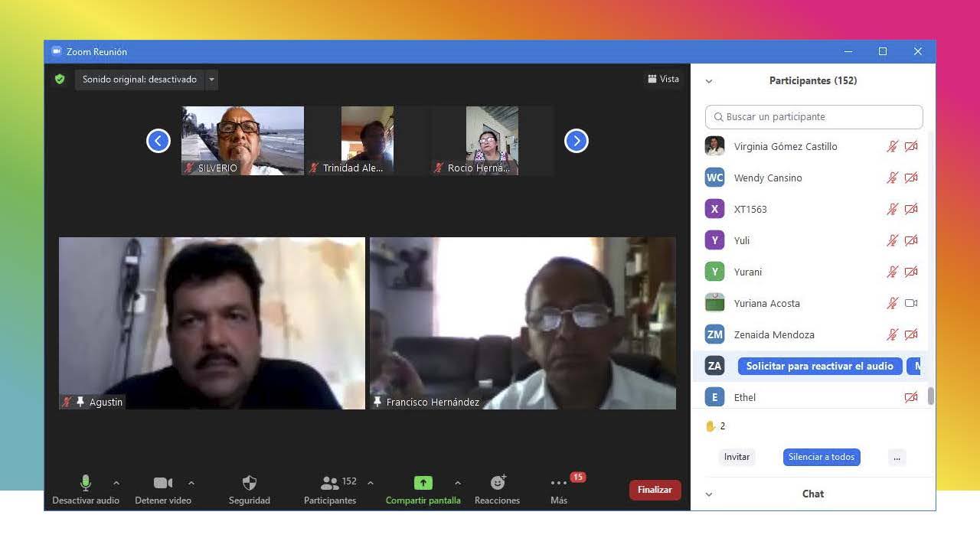
Task: Click the Invitar button
Action: (737, 457)
